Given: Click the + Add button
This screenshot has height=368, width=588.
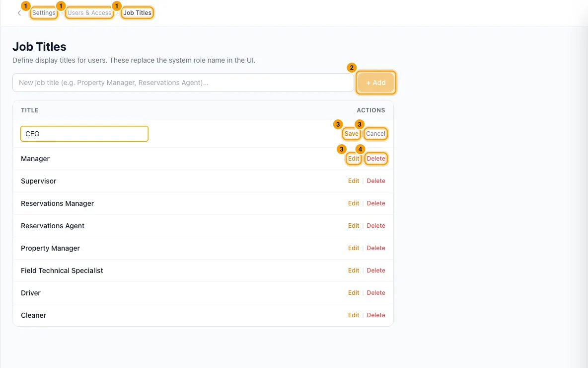Looking at the screenshot, I should [x=376, y=83].
